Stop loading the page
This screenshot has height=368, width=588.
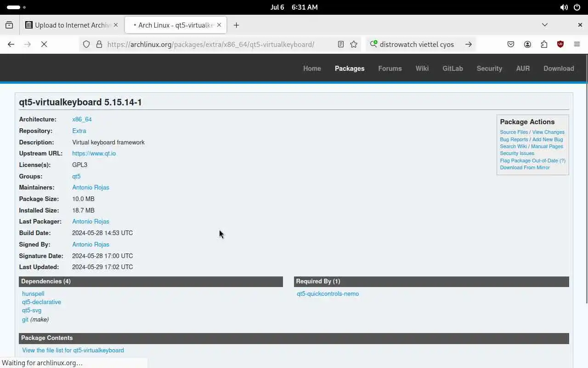pos(44,44)
